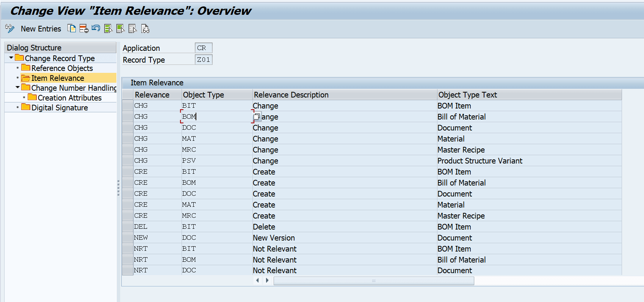Select Change Record Type folder label
Screen dimensions: 644x302
click(x=60, y=58)
